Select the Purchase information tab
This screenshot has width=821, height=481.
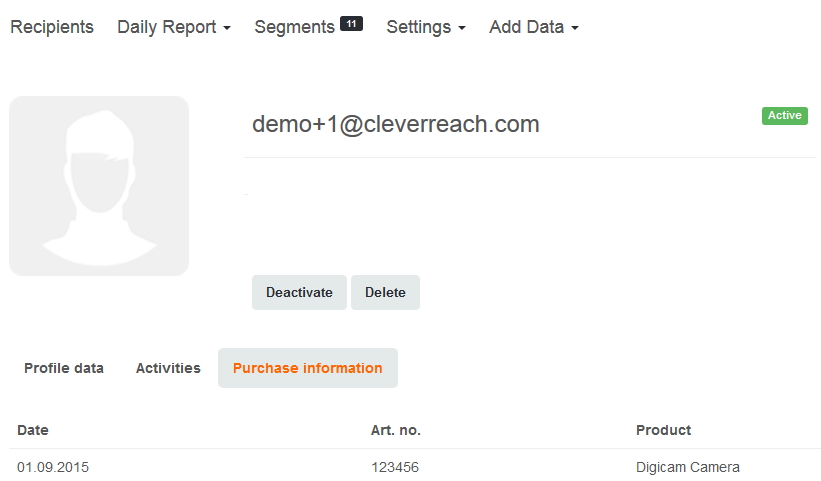pos(308,368)
